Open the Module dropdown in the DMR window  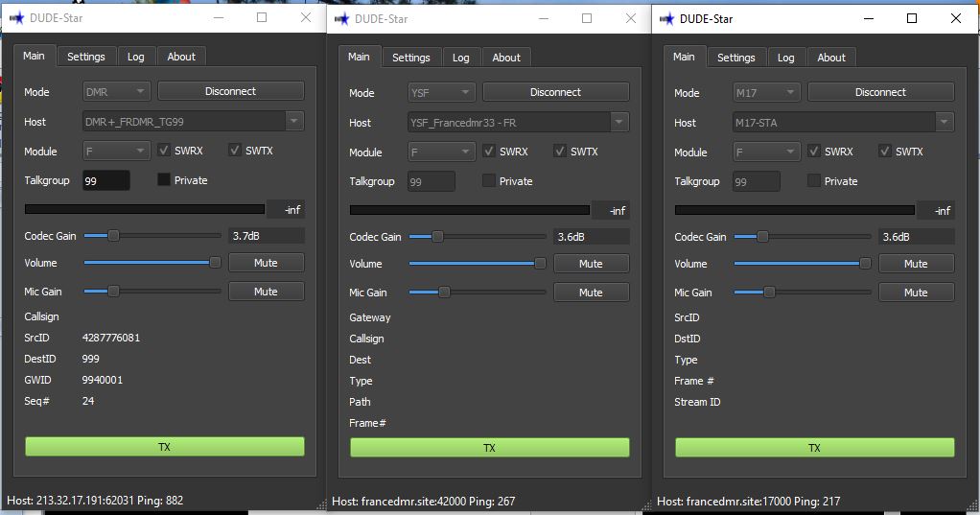click(x=116, y=152)
